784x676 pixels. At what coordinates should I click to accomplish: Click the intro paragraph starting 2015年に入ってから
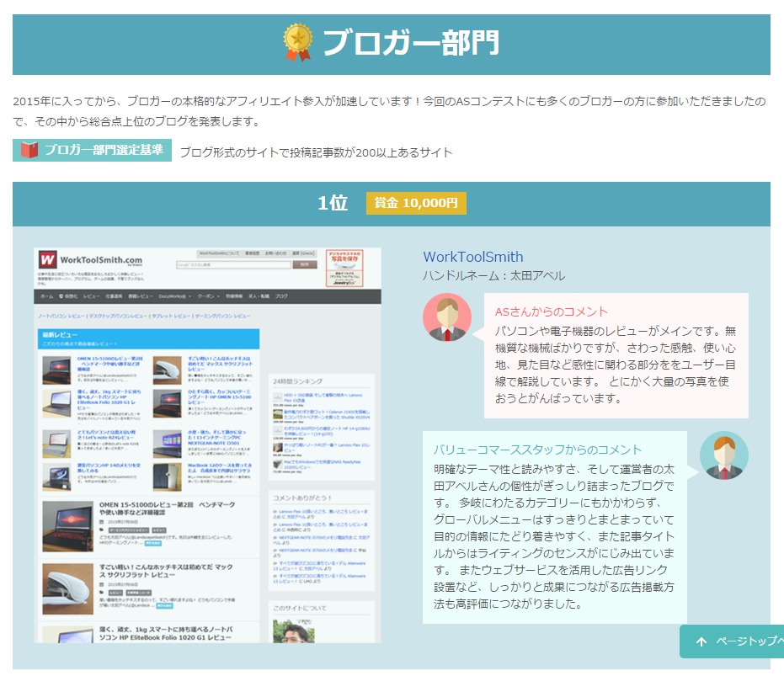pos(389,111)
